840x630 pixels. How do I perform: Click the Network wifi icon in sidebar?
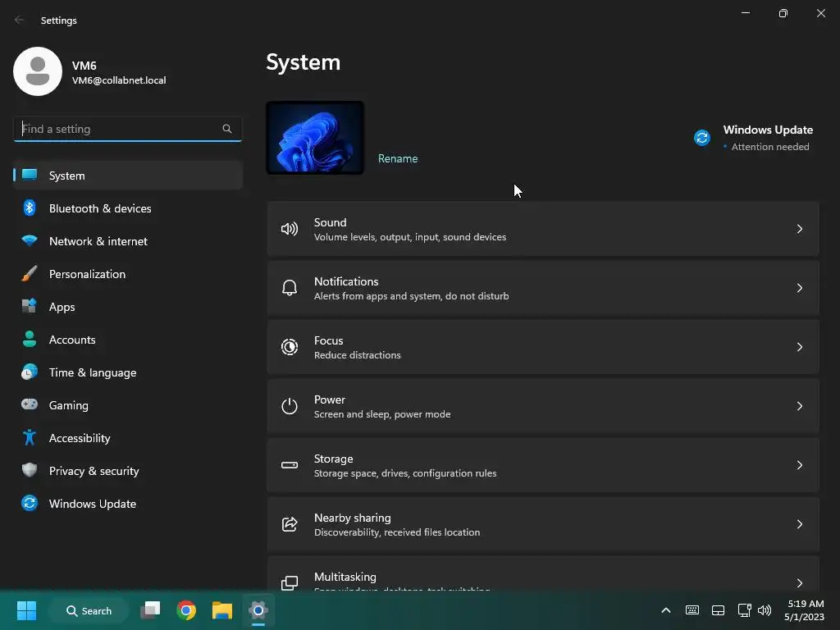coord(30,240)
